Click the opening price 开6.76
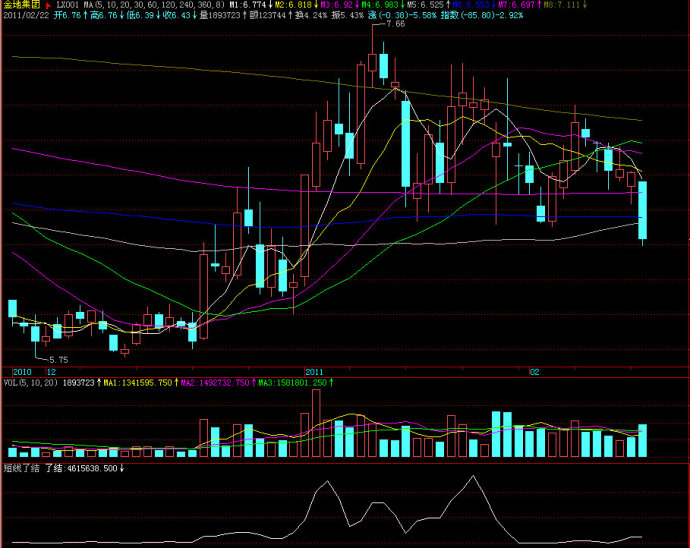The image size is (690, 548). (67, 15)
